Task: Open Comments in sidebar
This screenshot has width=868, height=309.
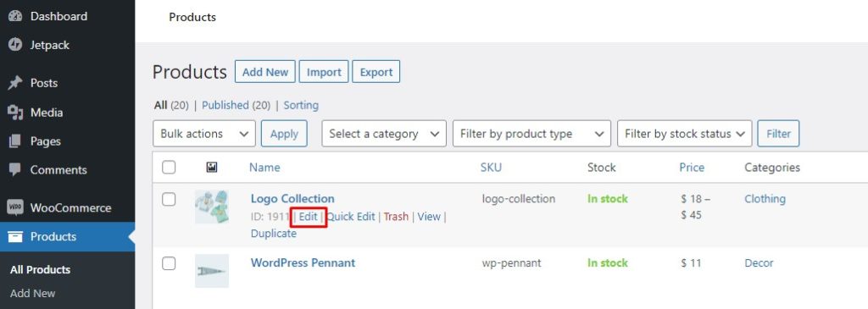Action: click(58, 170)
